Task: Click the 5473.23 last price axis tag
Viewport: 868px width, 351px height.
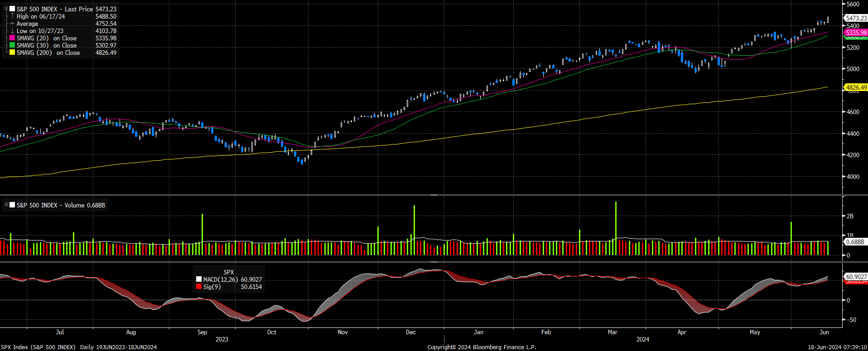Action: click(856, 18)
